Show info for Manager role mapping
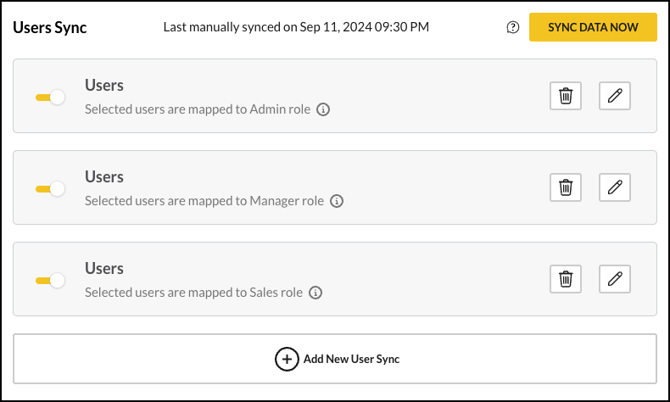670x402 pixels. click(336, 201)
